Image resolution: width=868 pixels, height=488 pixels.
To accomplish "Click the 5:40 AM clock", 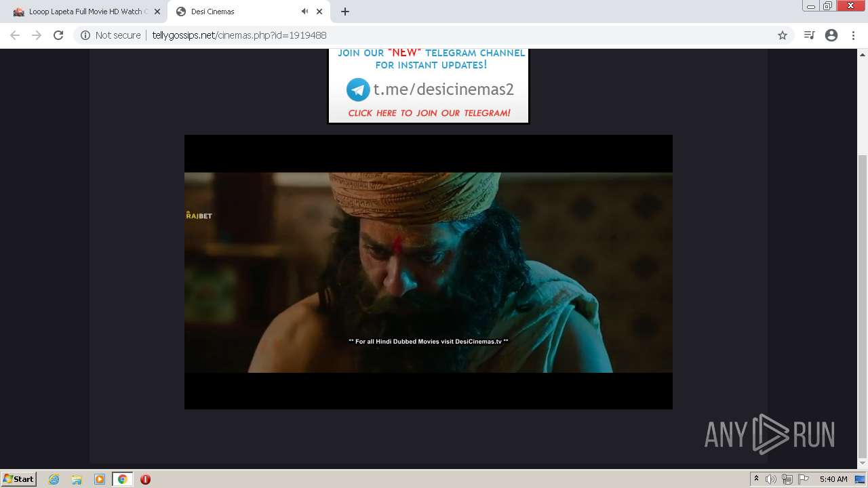I will (833, 479).
